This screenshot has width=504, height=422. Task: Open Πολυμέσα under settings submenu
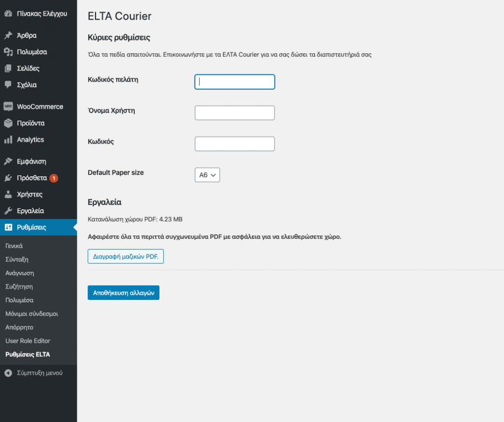(19, 300)
